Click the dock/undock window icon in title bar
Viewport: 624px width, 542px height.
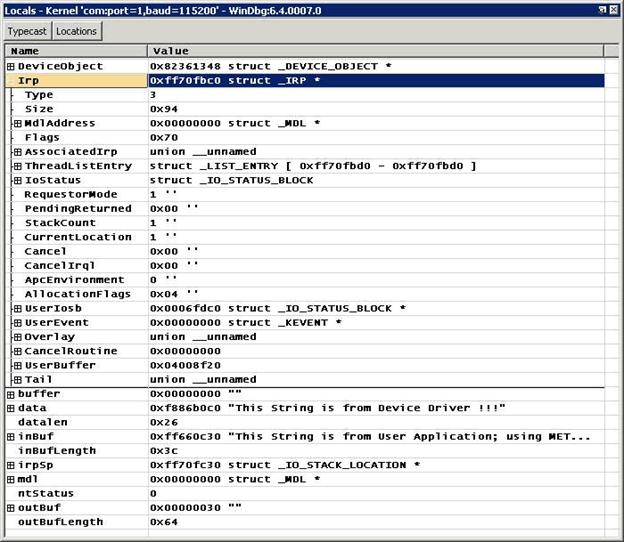[x=601, y=8]
